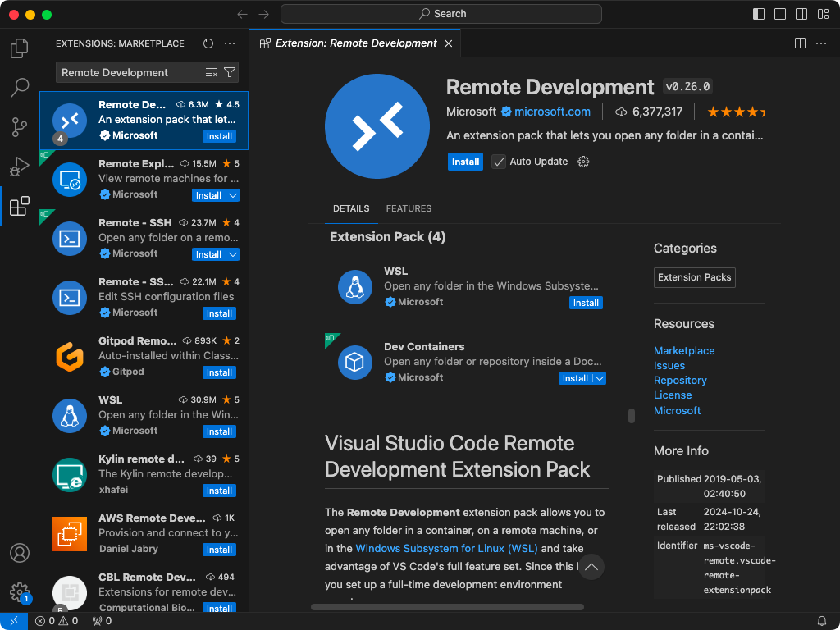Click the extension details vertical scrollbar thumb
840x630 pixels.
tap(632, 416)
